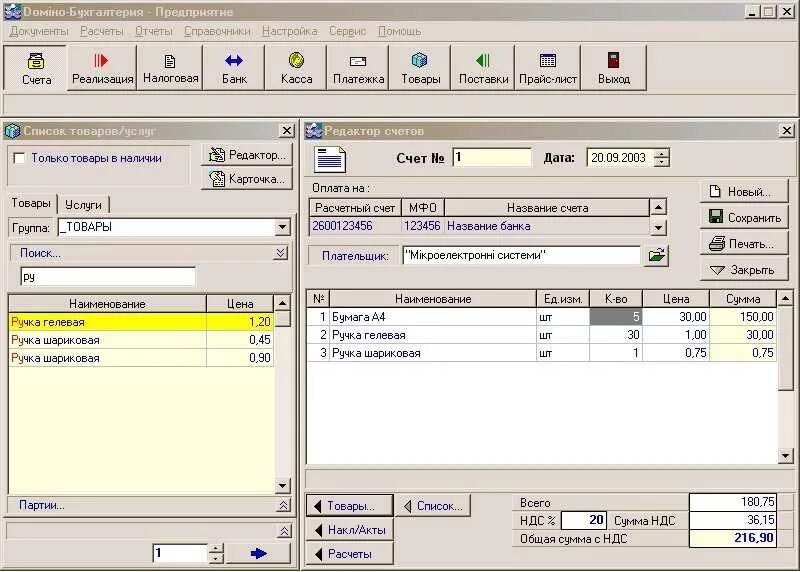The width and height of the screenshot is (800, 572).
Task: Click the quantity field showing 1
Action: coord(181,553)
